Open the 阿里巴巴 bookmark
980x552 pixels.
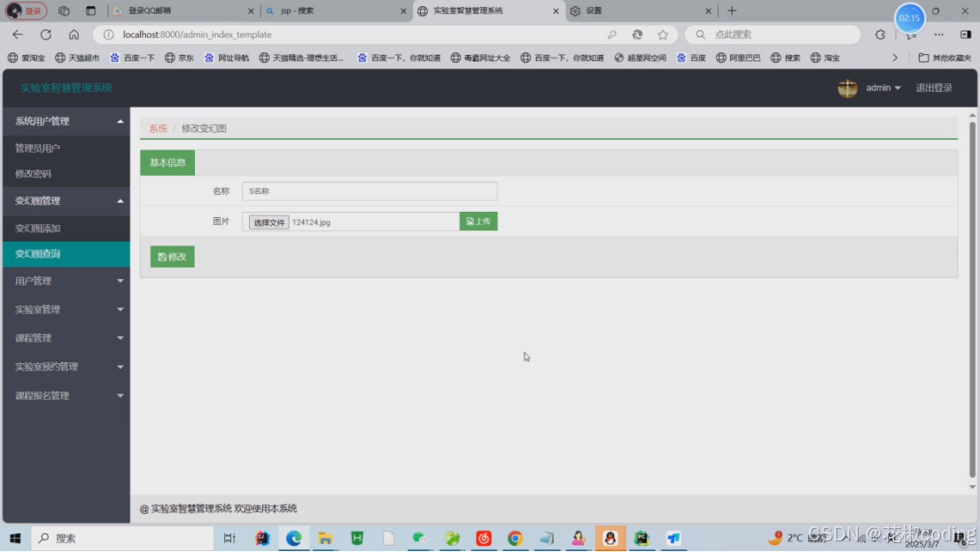pos(738,58)
